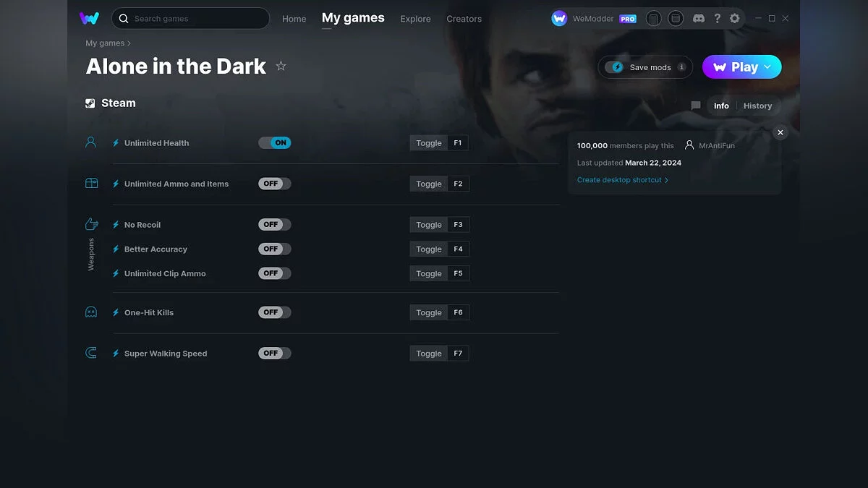Image resolution: width=868 pixels, height=488 pixels.
Task: Open the settings gear icon
Action: [734, 18]
